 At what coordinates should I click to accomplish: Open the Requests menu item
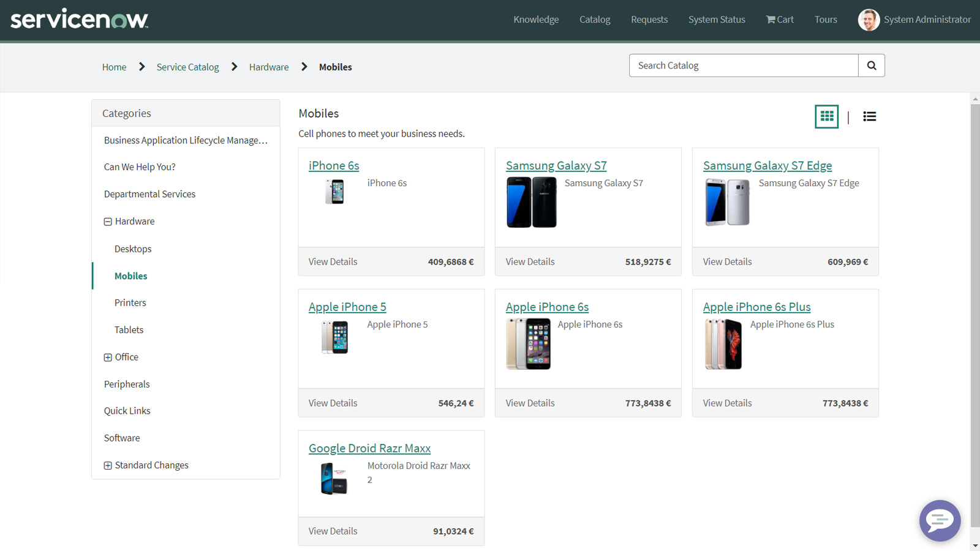point(649,20)
